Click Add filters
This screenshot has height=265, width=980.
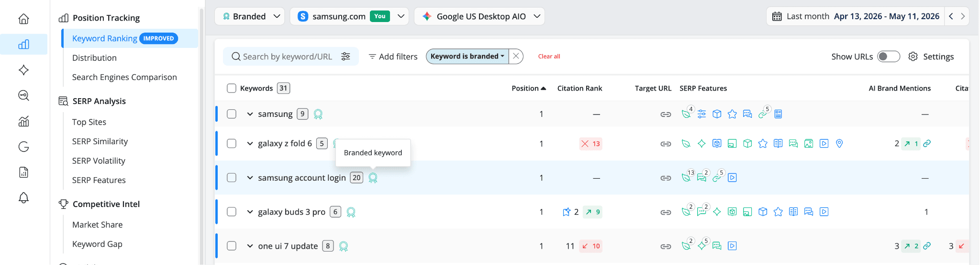point(393,57)
